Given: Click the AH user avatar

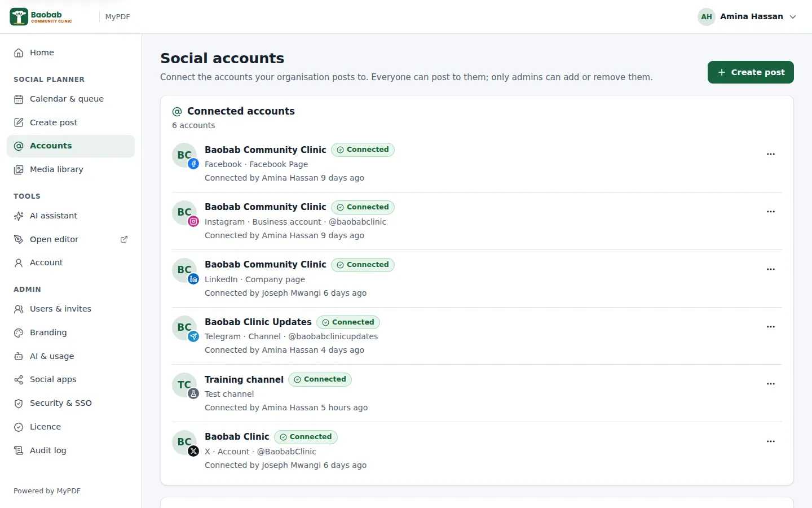Looking at the screenshot, I should click(x=707, y=17).
